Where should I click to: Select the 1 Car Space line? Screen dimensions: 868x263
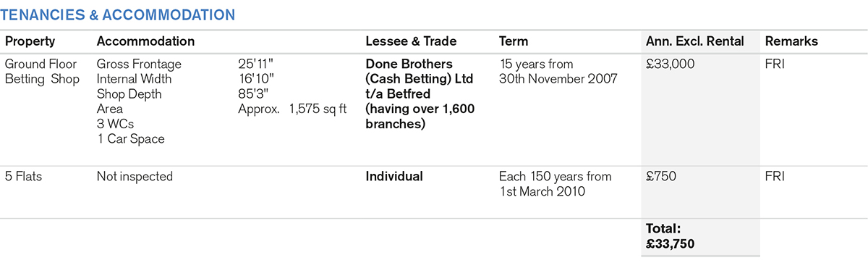coord(130,138)
